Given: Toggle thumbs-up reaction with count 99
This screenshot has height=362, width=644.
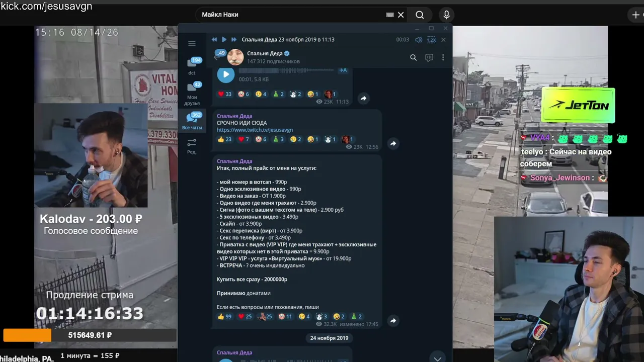Looking at the screenshot, I should 225,316.
